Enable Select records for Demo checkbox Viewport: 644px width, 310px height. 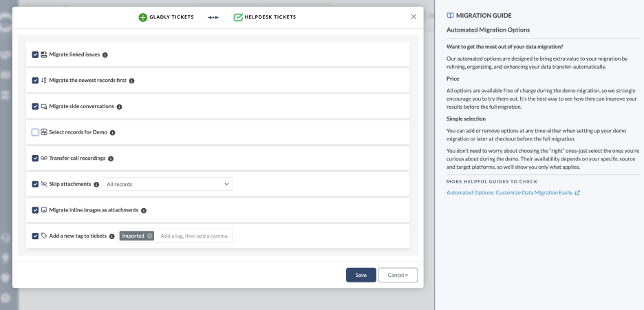click(x=35, y=132)
